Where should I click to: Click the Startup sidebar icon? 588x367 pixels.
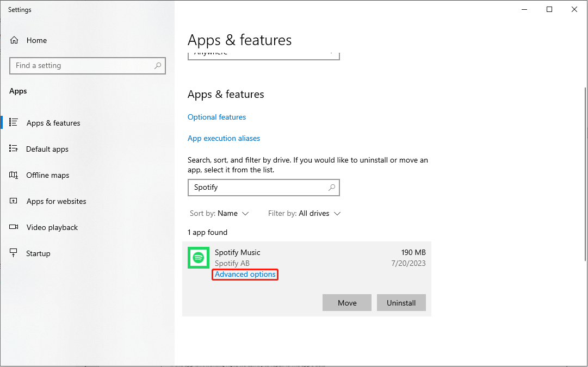click(14, 253)
